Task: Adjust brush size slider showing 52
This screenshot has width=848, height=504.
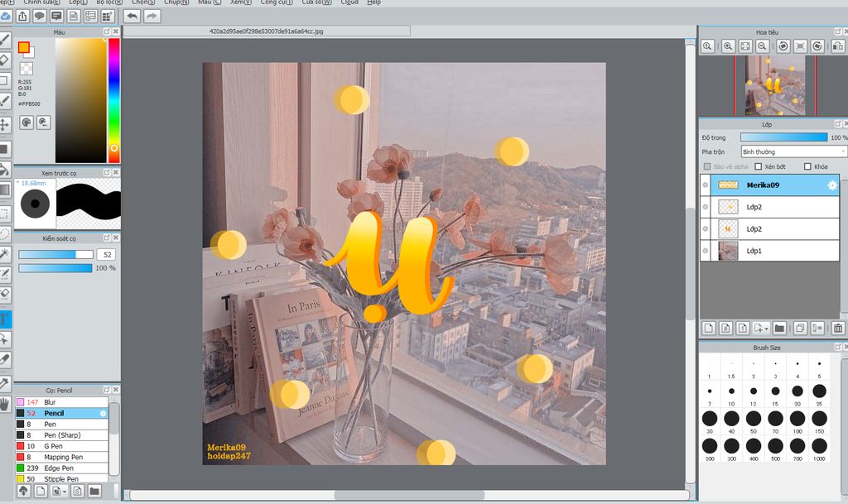Action: pos(55,254)
